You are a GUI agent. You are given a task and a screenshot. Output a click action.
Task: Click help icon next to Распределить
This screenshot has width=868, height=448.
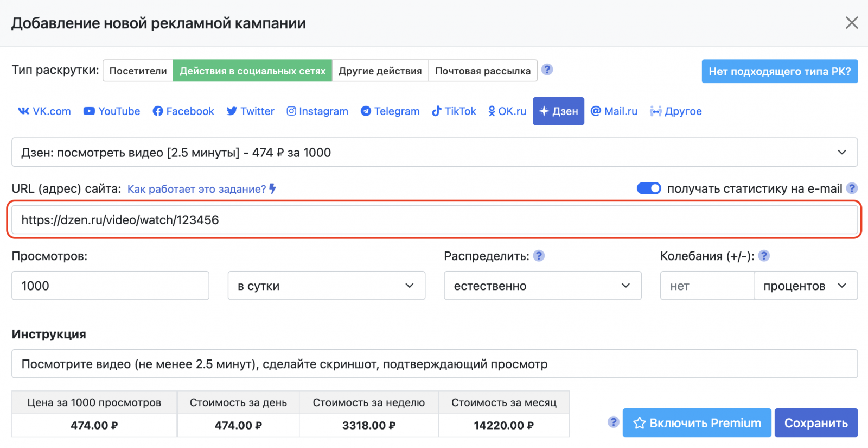[539, 256]
